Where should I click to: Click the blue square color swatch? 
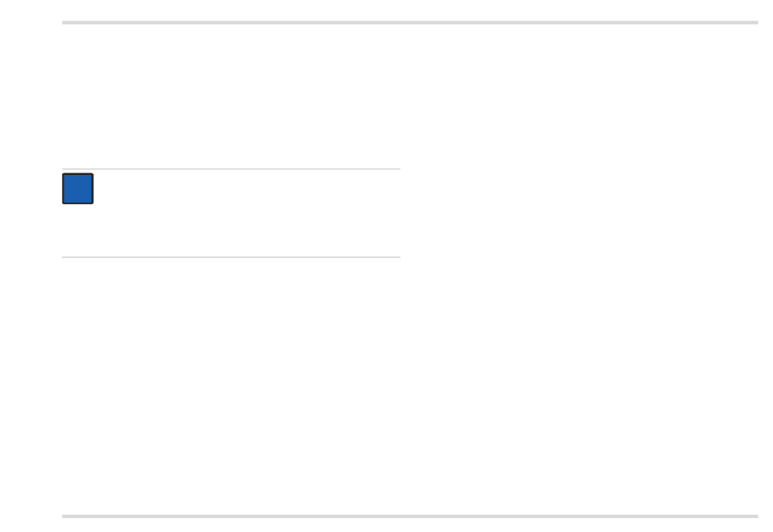(77, 189)
